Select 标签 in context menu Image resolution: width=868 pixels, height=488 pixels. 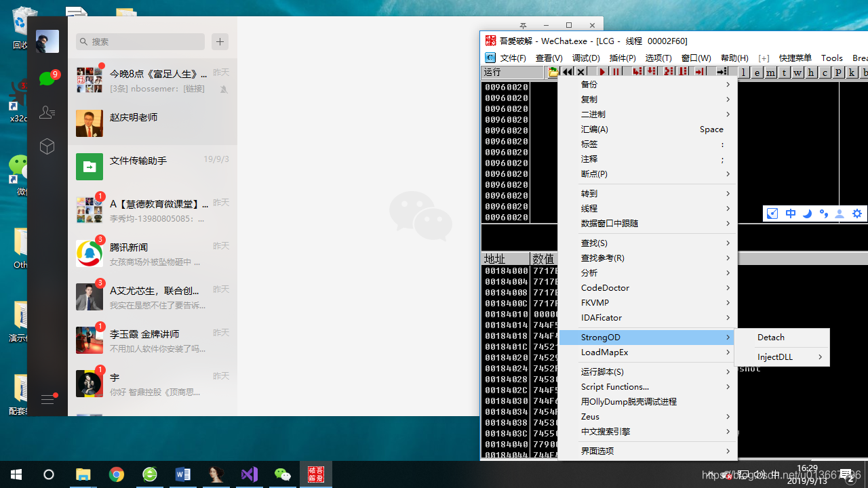[x=648, y=144]
